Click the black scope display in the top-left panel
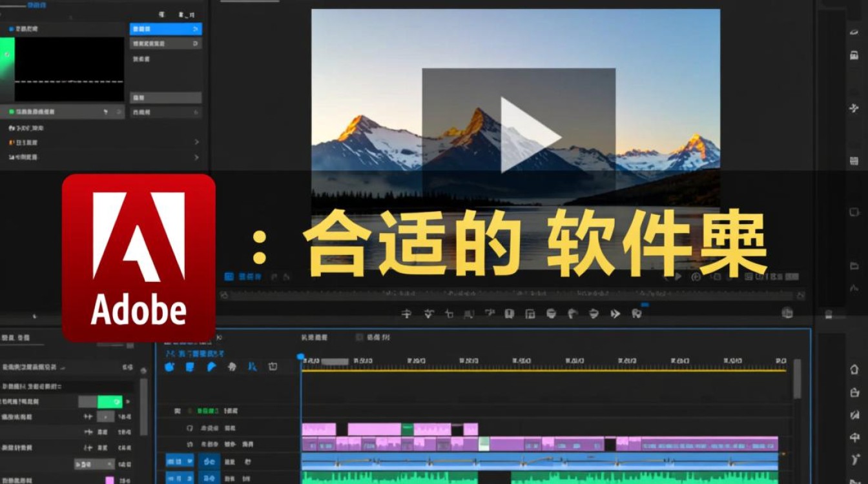 tap(69, 69)
